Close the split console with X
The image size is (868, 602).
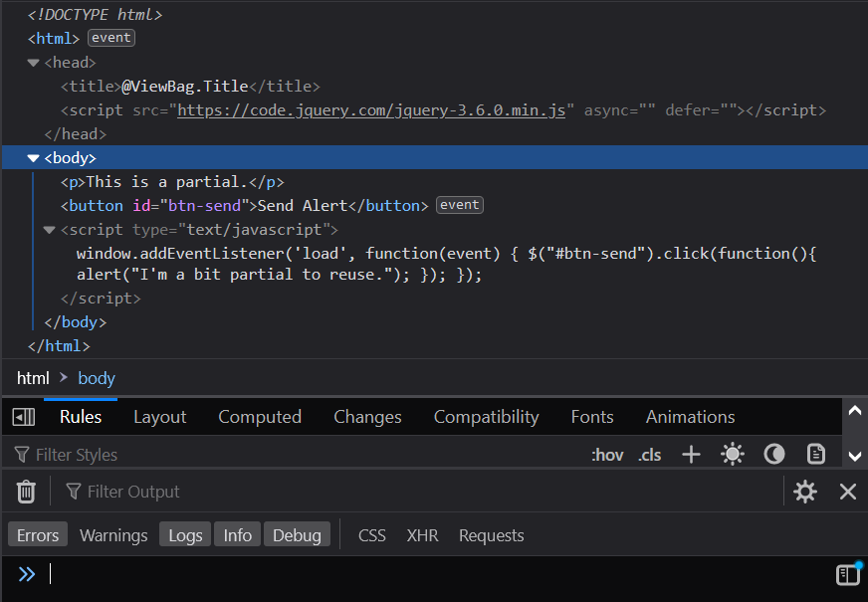click(x=847, y=492)
